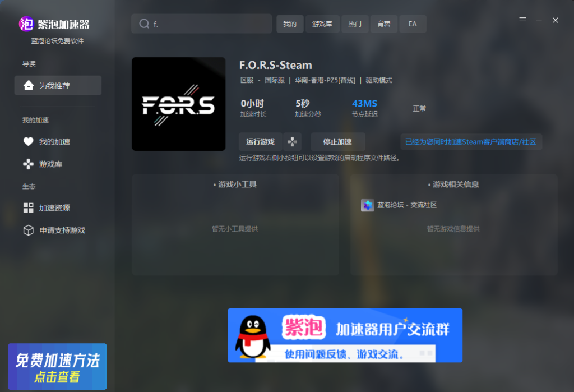This screenshot has width=574, height=392.
Task: Click the 0小时 acceleration duration value
Action: pyautogui.click(x=252, y=103)
